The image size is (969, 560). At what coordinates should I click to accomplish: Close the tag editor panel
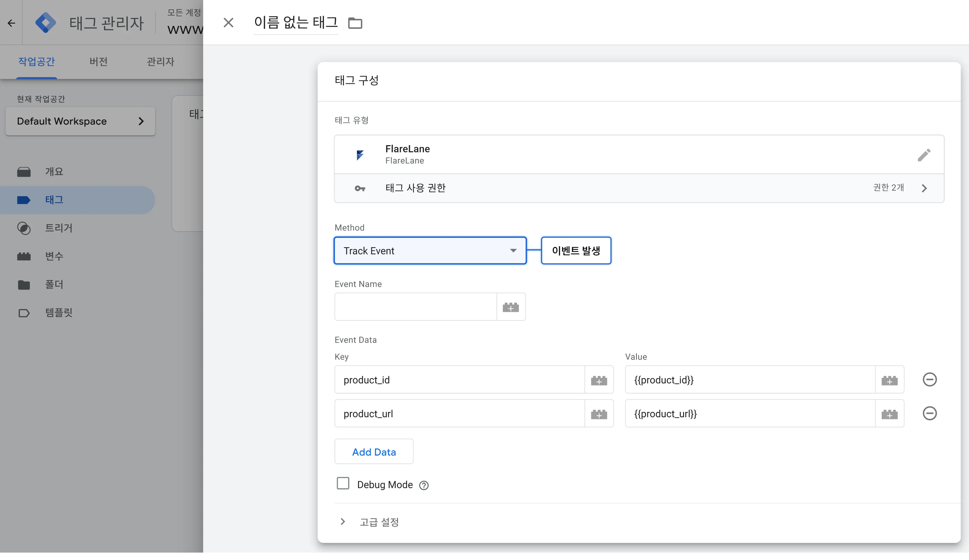228,23
